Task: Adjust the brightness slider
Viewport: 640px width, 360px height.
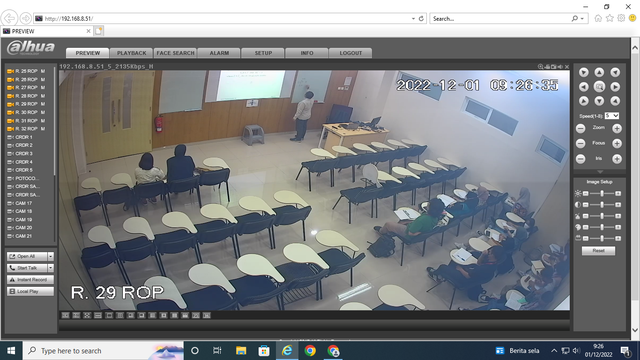Action: (x=602, y=193)
